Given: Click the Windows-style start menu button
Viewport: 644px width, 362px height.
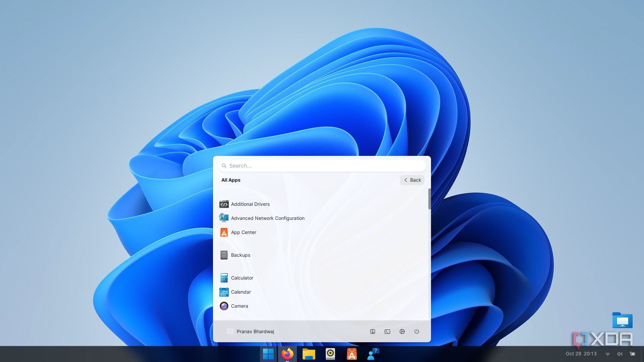Looking at the screenshot, I should (x=268, y=354).
